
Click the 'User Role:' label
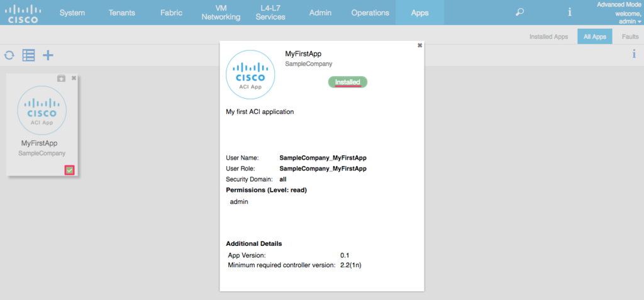tap(241, 169)
